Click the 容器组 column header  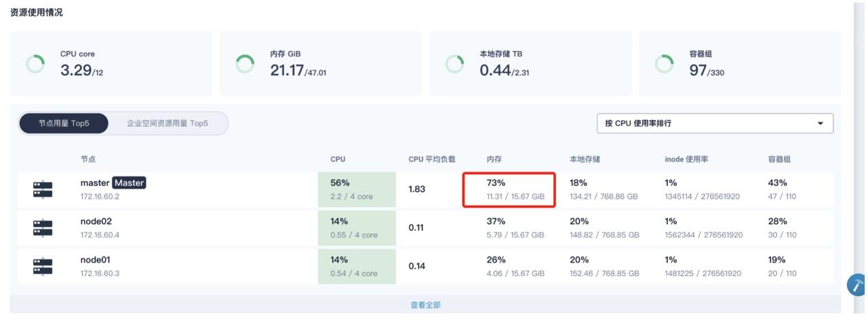coord(779,159)
